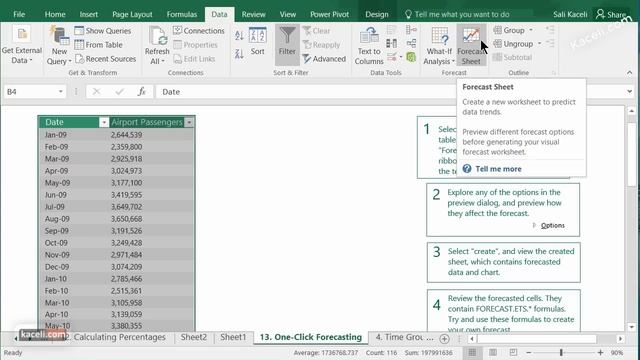Open Get External Data menu

pos(22,45)
